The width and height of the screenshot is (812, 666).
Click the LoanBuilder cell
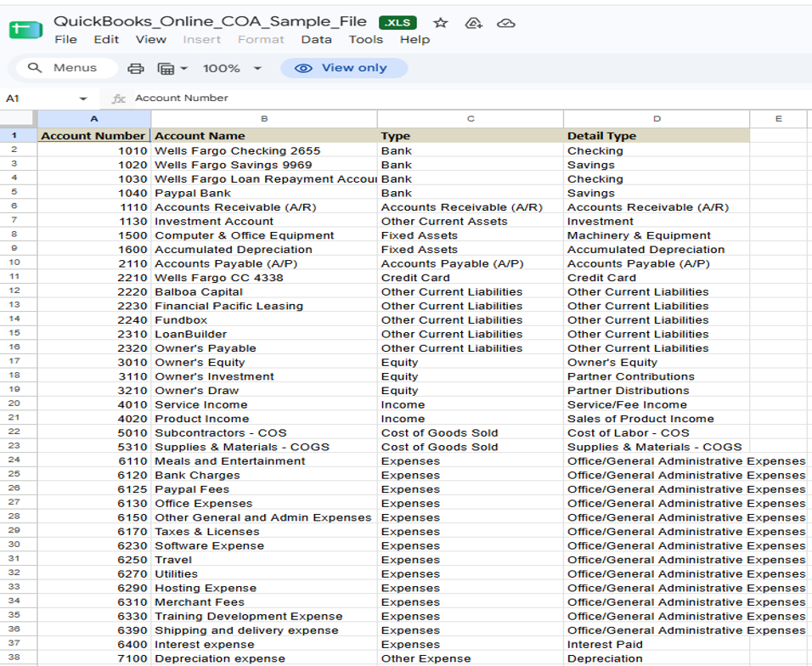coord(264,334)
